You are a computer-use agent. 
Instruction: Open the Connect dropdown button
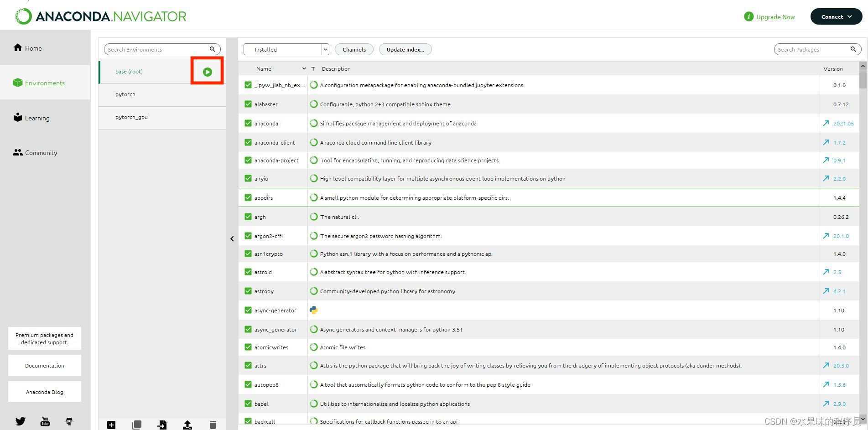pos(836,16)
